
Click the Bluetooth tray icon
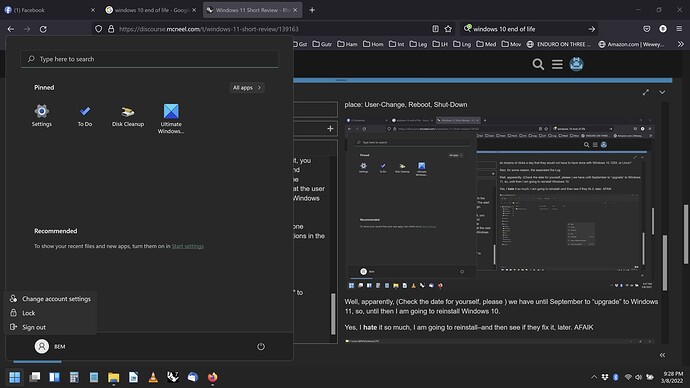(x=616, y=377)
